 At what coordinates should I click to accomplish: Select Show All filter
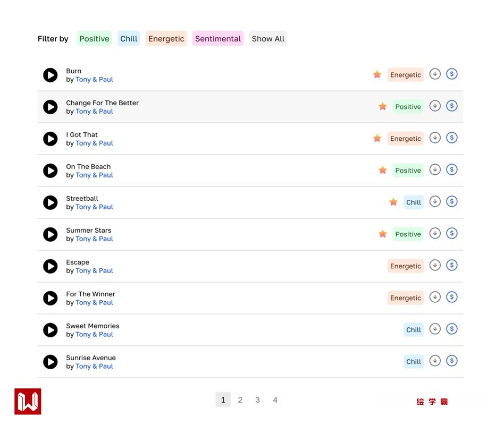coord(268,39)
